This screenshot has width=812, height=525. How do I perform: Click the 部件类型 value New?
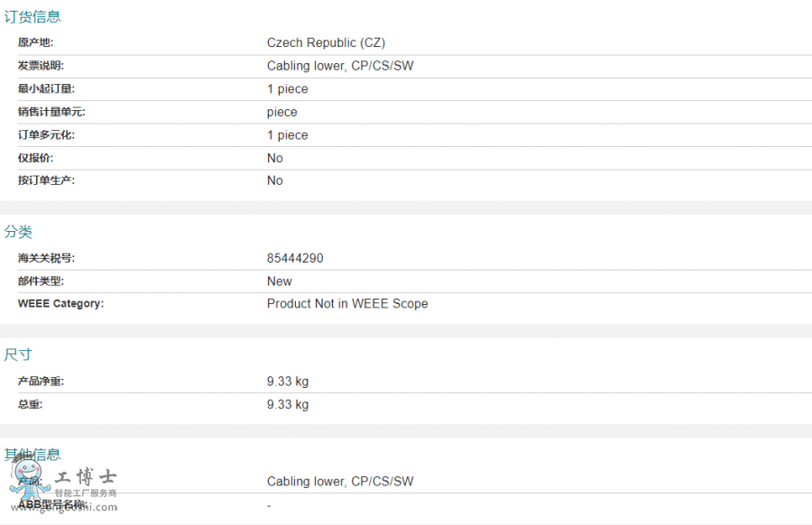tap(279, 281)
